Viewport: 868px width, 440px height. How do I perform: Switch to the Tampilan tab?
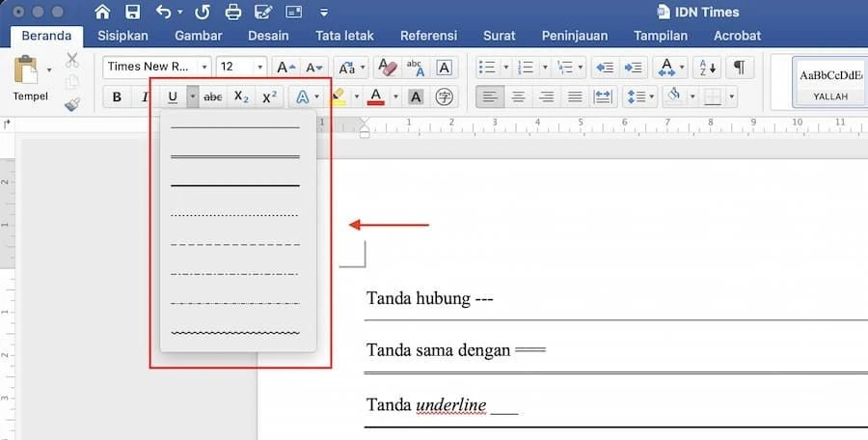click(x=661, y=36)
